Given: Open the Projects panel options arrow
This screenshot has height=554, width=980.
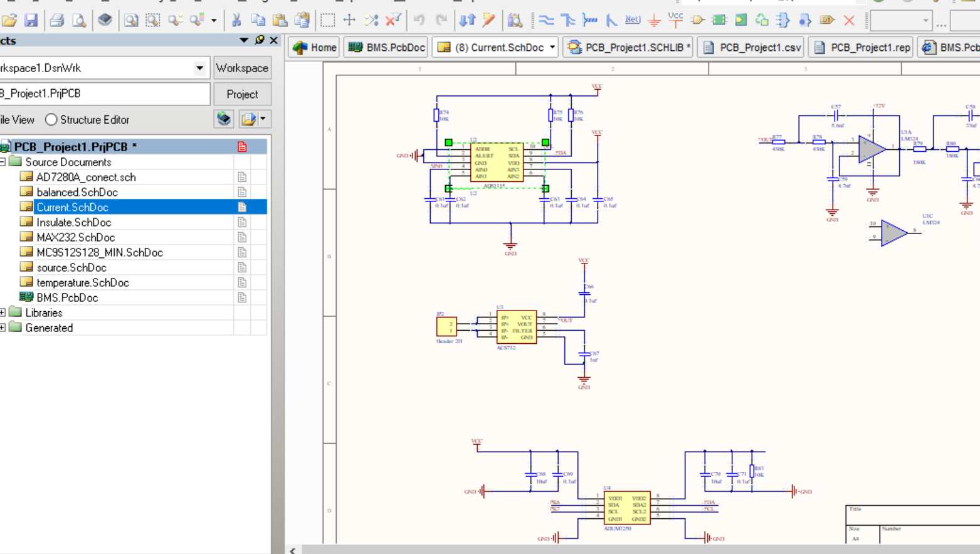Looking at the screenshot, I should pyautogui.click(x=244, y=40).
